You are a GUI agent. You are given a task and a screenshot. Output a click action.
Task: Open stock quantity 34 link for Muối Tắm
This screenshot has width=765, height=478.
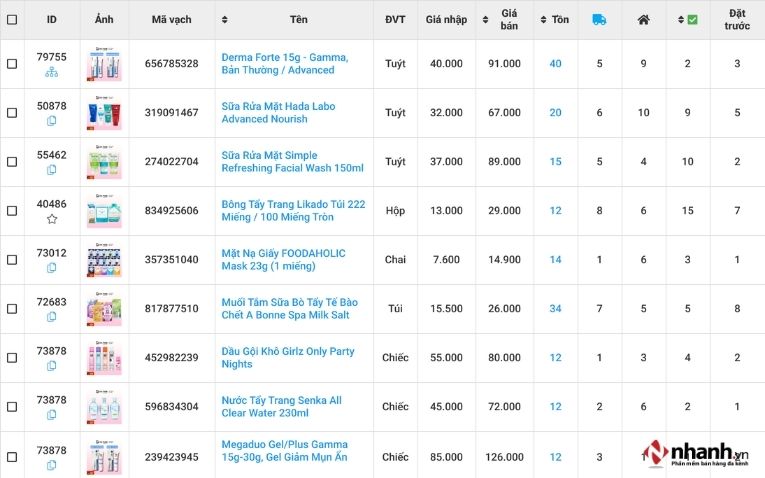[x=555, y=309]
